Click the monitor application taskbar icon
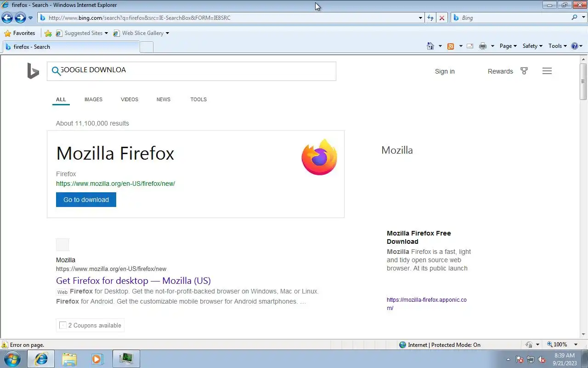 [x=126, y=359]
